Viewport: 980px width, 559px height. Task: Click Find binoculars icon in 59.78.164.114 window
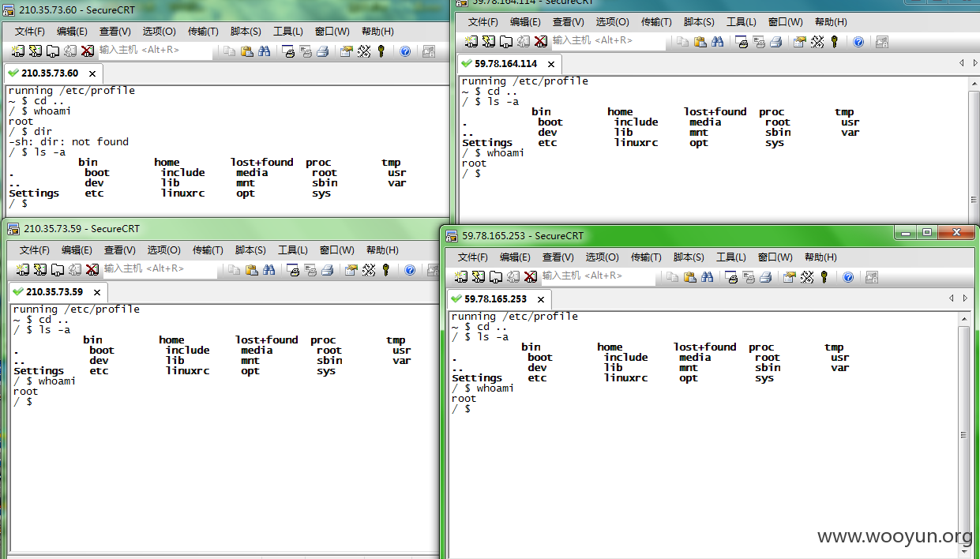717,41
